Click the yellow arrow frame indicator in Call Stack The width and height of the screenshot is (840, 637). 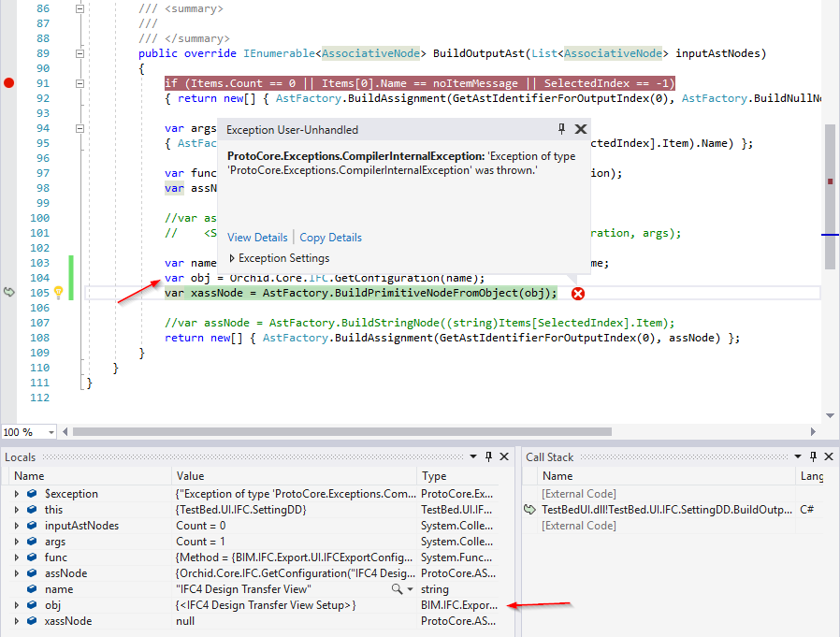click(x=529, y=509)
